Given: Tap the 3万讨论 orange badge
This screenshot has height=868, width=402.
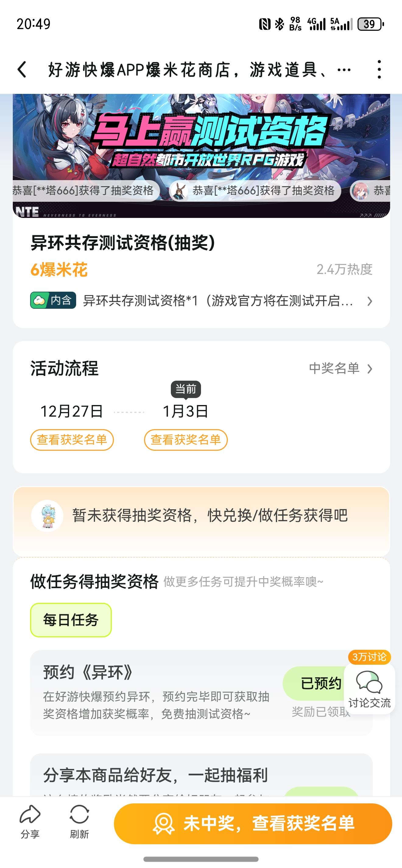Looking at the screenshot, I should 369,657.
